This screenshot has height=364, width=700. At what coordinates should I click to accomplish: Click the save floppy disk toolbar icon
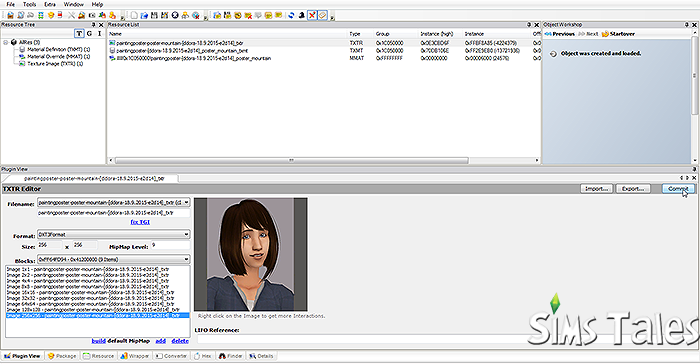[x=154, y=15]
